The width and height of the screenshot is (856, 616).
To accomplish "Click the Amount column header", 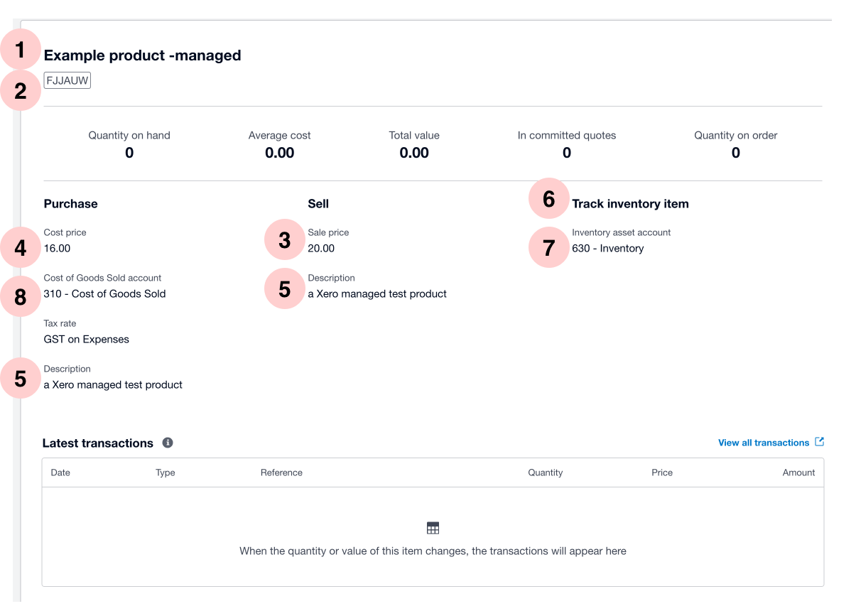I will pos(798,472).
